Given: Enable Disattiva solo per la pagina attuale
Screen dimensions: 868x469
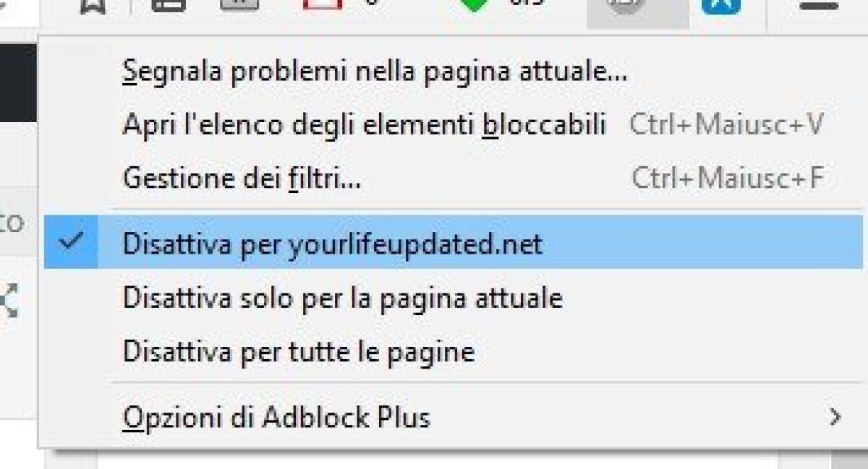Looking at the screenshot, I should (x=344, y=297).
